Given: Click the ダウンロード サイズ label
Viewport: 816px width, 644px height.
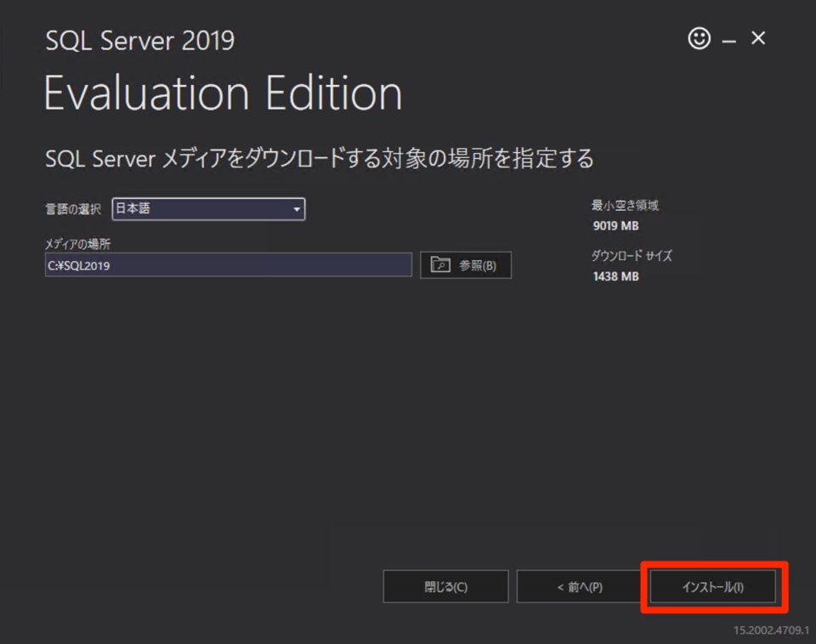Looking at the screenshot, I should (632, 256).
